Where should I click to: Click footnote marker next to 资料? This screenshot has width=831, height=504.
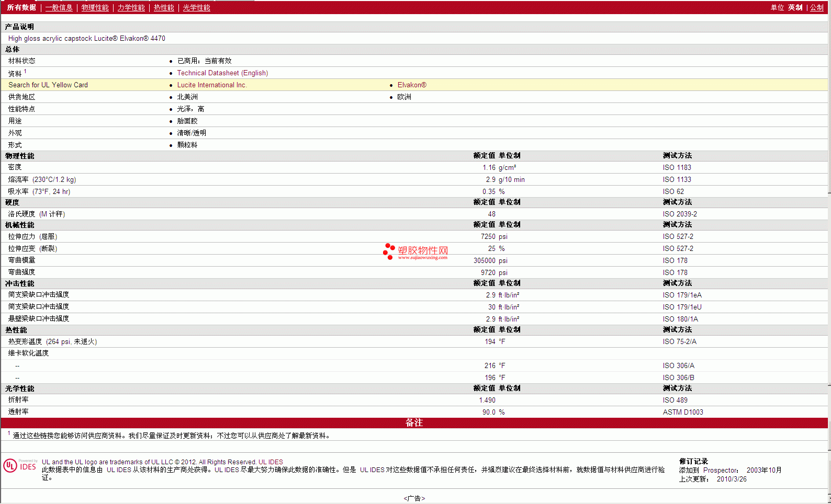[x=25, y=72]
